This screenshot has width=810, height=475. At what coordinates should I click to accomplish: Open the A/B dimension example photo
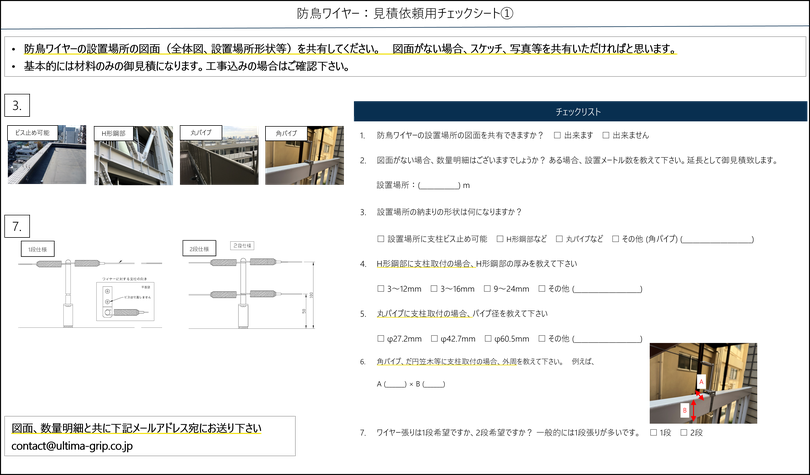pyautogui.click(x=703, y=383)
